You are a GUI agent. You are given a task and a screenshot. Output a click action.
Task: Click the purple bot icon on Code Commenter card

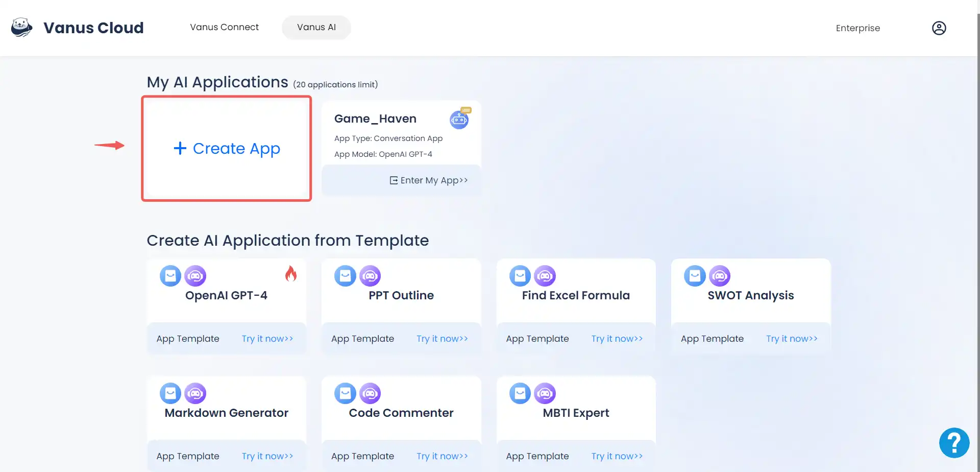370,393
